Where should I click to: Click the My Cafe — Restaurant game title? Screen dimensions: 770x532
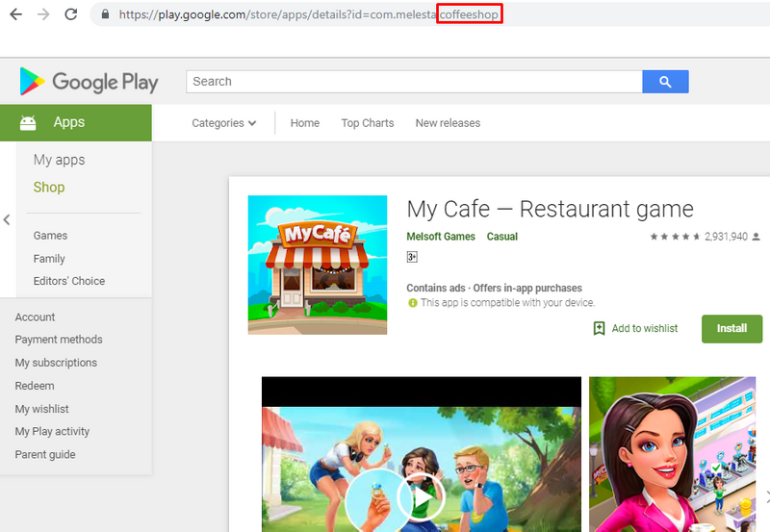[x=550, y=209]
